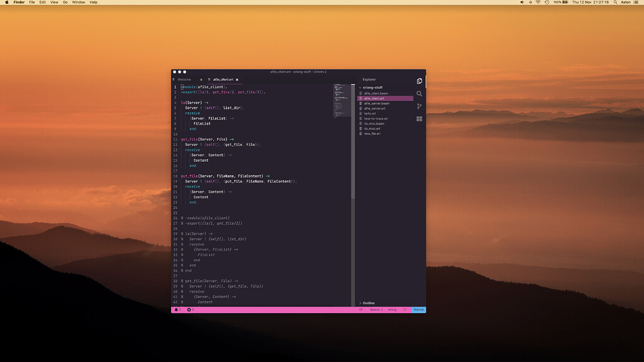This screenshot has height=362, width=644.
Task: Click line 11 get_file function definition
Action: point(207,140)
